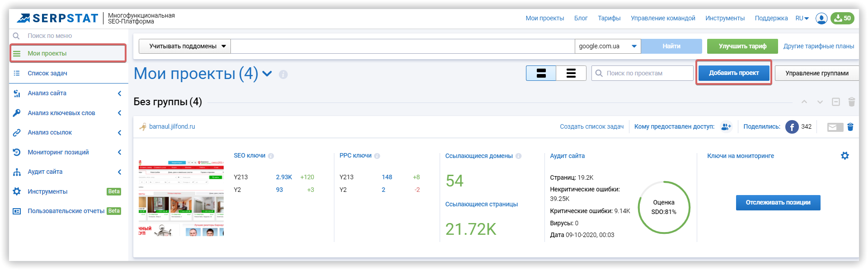Click the Отслеживать позиции button
This screenshot has width=868, height=270.
tap(778, 203)
